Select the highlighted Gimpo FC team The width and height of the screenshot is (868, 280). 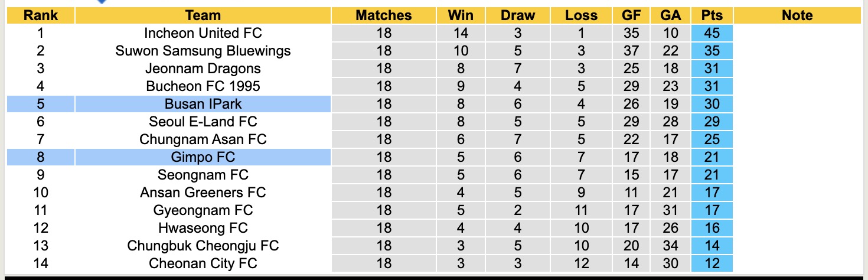pos(203,157)
